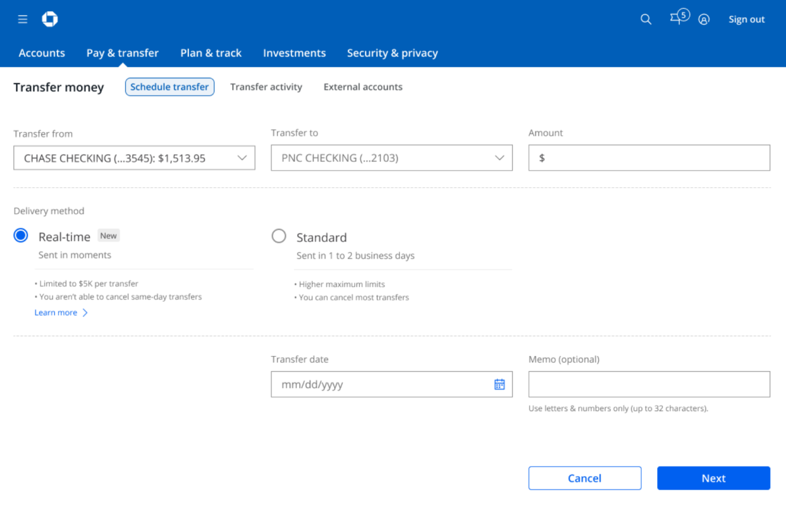Open the Security & privacy menu
Screen dimensions: 786x532
point(392,53)
